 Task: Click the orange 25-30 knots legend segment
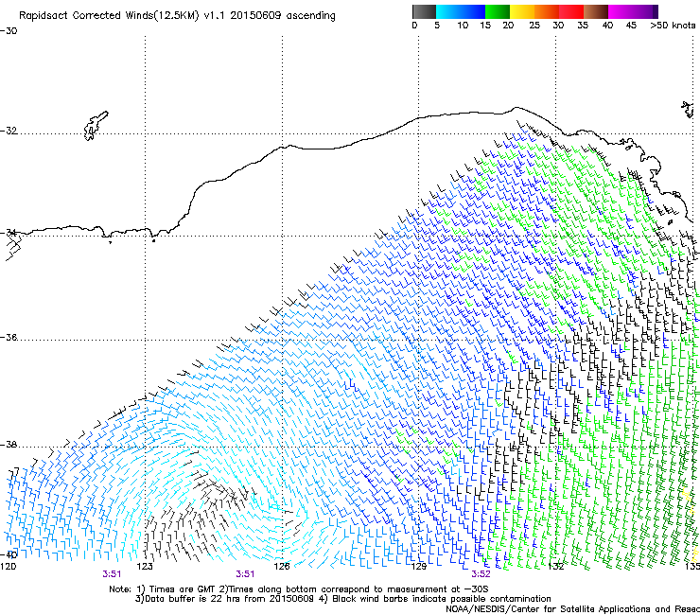pyautogui.click(x=547, y=11)
